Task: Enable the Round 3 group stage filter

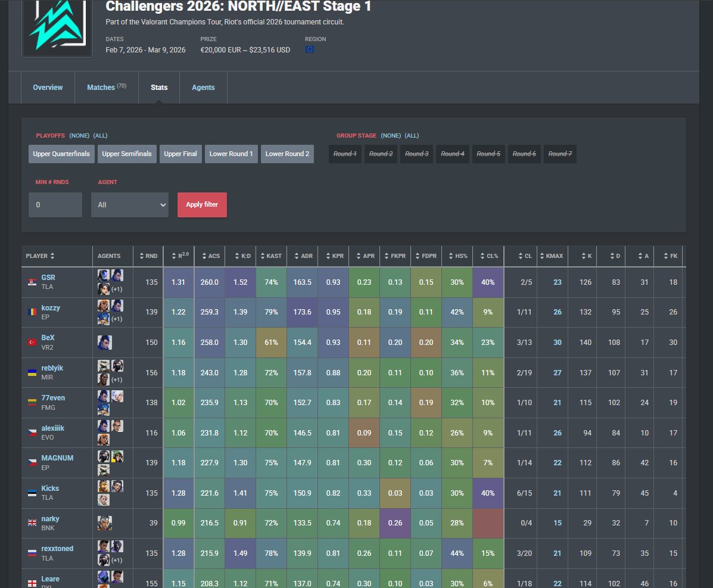Action: pos(417,154)
